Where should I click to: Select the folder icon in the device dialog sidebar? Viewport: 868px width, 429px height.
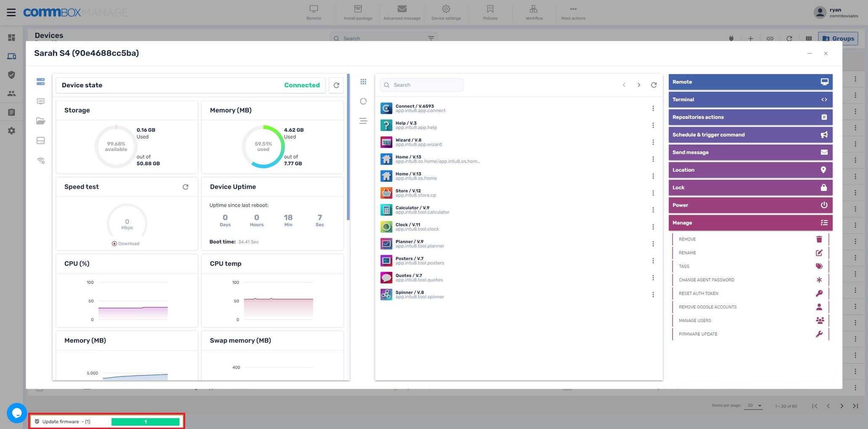point(40,121)
